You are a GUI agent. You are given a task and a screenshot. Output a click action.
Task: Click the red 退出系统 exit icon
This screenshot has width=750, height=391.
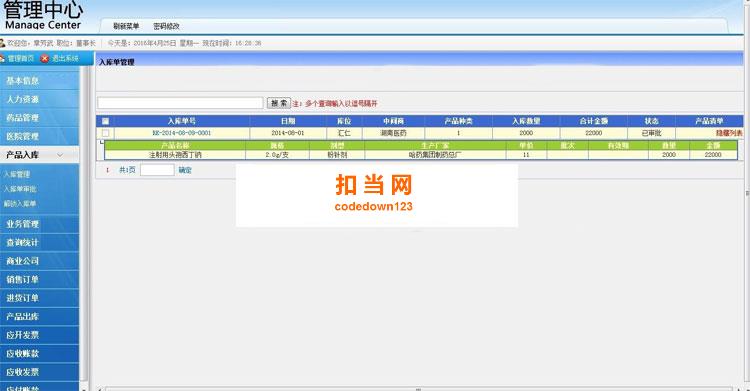click(45, 58)
